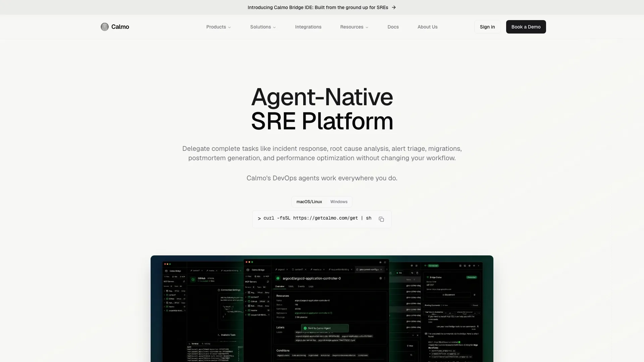Screen dimensions: 644x362
Task: Click the Overview tab in the product preview
Action: pyautogui.click(x=280, y=287)
